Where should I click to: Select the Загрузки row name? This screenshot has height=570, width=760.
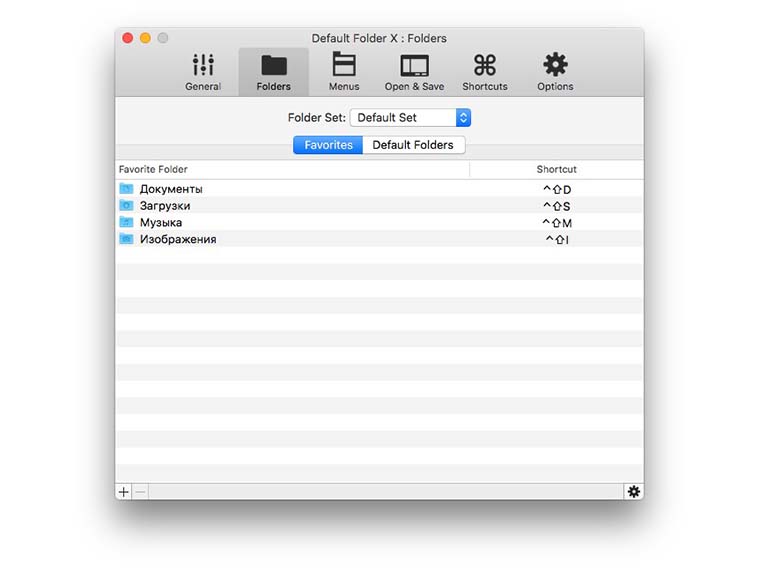tap(165, 206)
